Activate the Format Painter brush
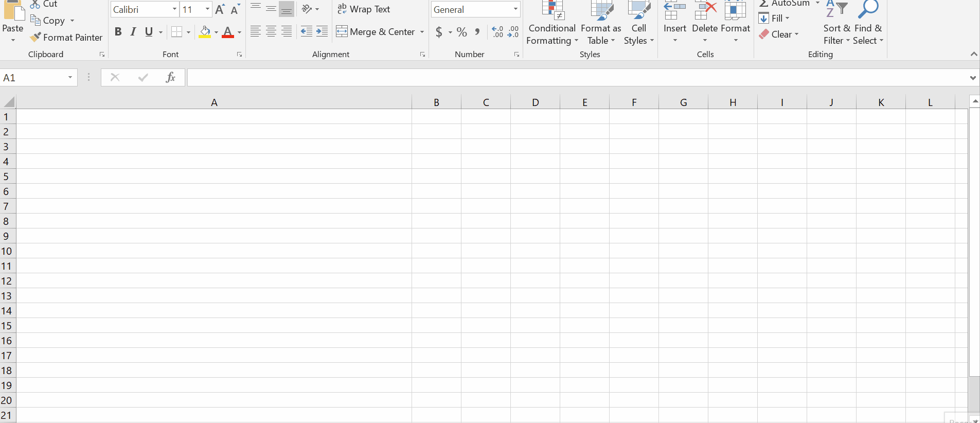Viewport: 980px width, 423px height. pos(35,37)
